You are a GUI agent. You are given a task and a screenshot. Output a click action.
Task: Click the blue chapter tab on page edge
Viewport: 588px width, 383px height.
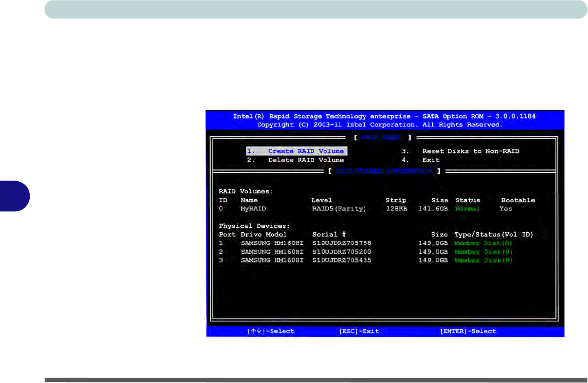pyautogui.click(x=14, y=196)
